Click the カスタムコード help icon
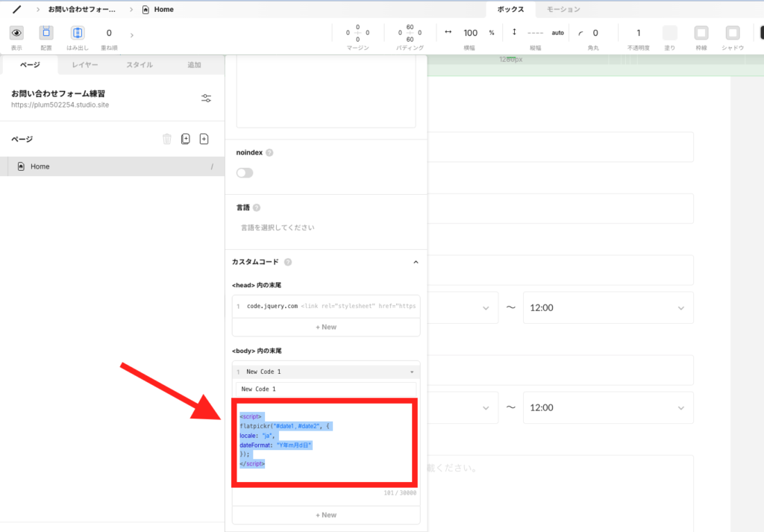This screenshot has height=532, width=764. click(x=288, y=262)
